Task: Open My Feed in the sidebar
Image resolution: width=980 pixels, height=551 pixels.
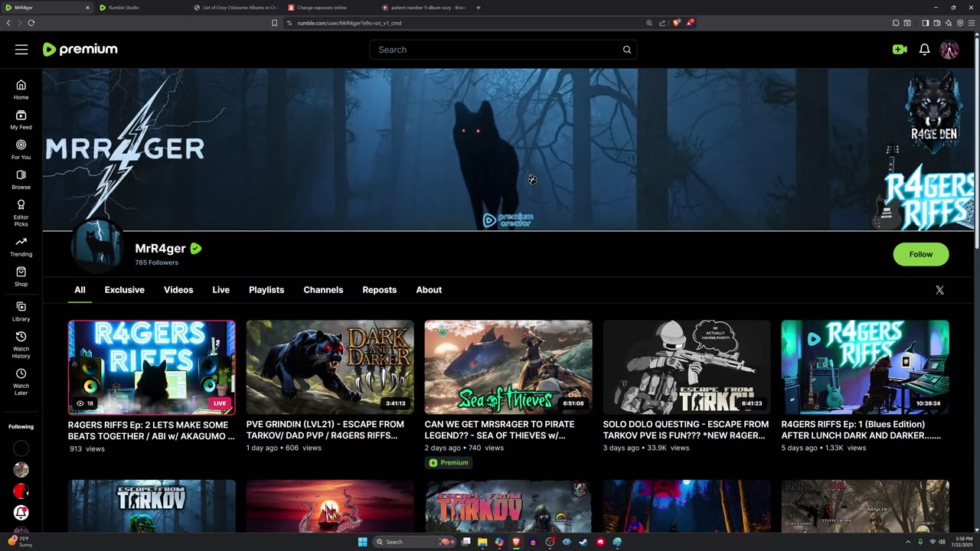Action: click(21, 119)
